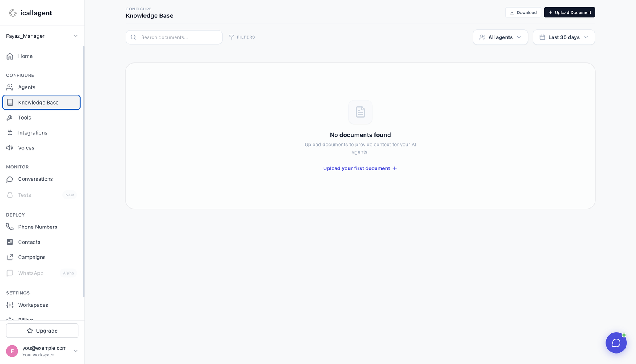The image size is (636, 364).
Task: Click the Upload Document button
Action: coord(569,12)
